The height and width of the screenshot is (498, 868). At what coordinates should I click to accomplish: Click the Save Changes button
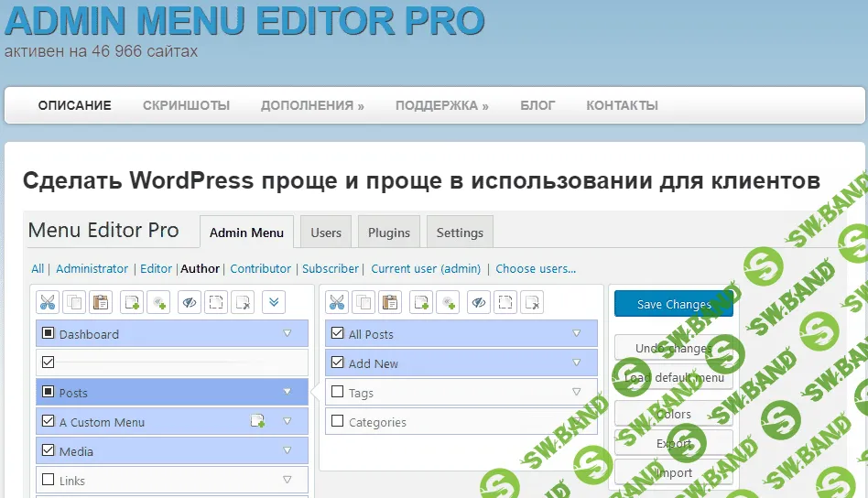(x=674, y=304)
